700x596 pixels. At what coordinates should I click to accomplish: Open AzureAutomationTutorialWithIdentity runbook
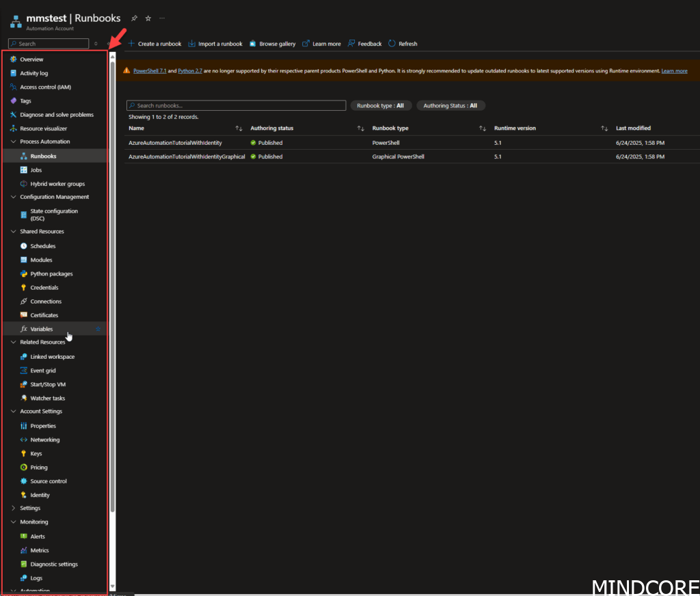point(175,143)
